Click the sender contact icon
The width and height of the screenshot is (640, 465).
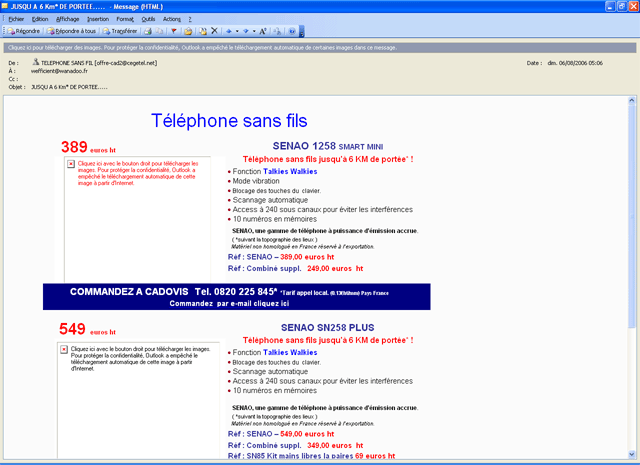[x=36, y=62]
